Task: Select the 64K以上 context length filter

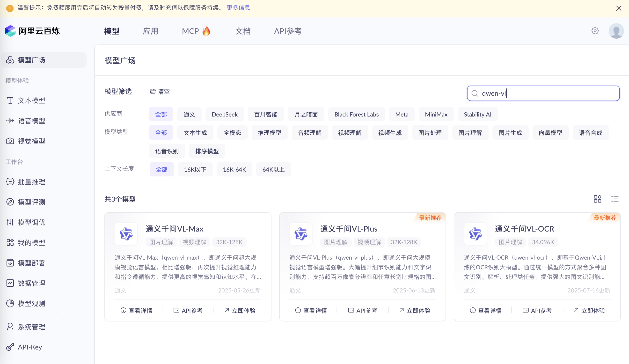Action: [x=273, y=169]
